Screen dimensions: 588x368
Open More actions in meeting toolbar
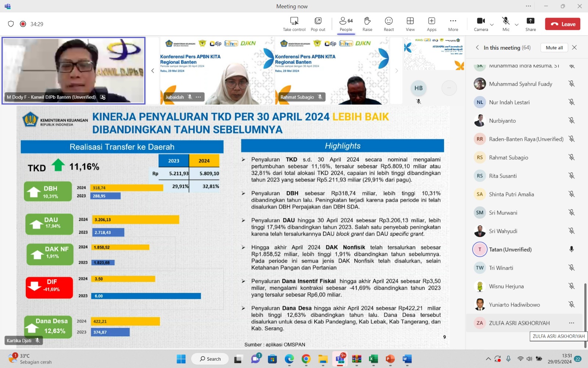coord(453,21)
